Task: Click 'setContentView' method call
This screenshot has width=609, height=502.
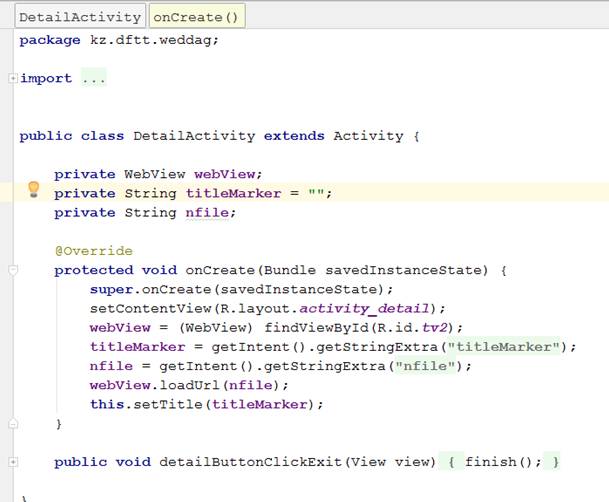Action: click(151, 308)
